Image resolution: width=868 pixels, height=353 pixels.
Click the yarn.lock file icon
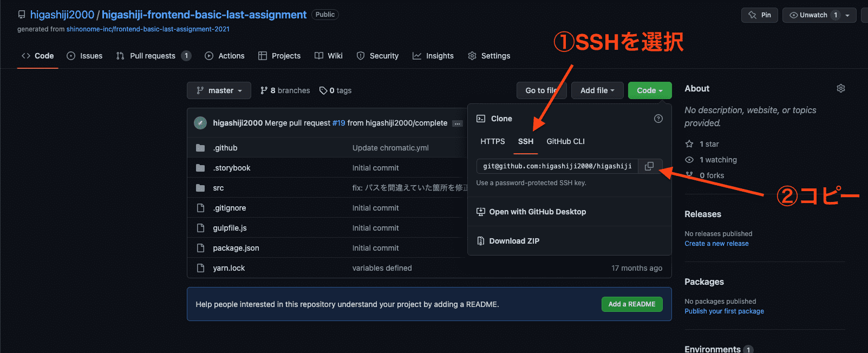pyautogui.click(x=200, y=268)
